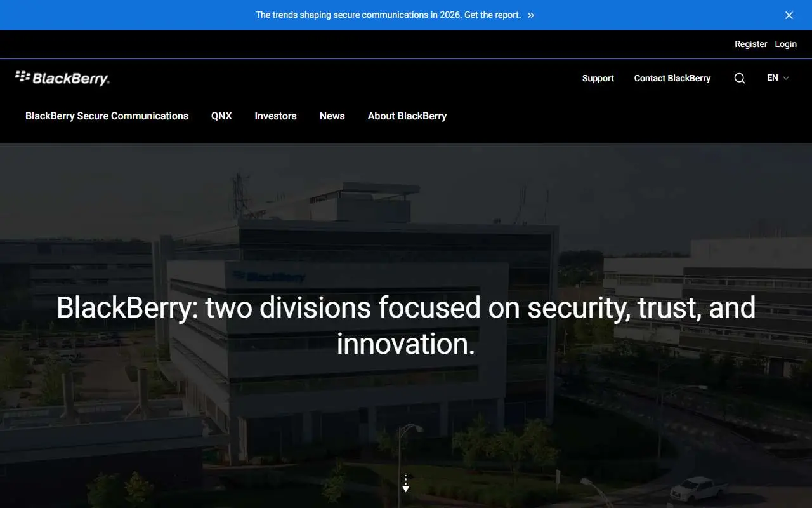The height and width of the screenshot is (508, 812).
Task: Go to the Support page
Action: coord(598,78)
